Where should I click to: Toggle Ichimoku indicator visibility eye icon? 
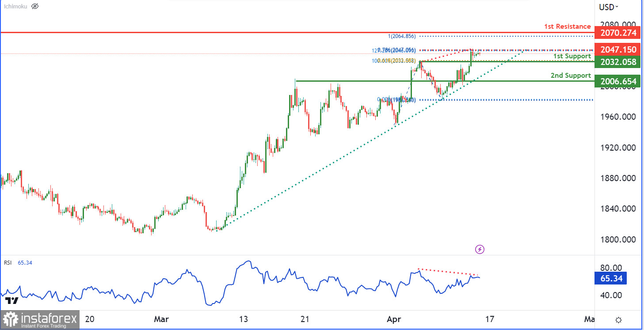tap(35, 6)
